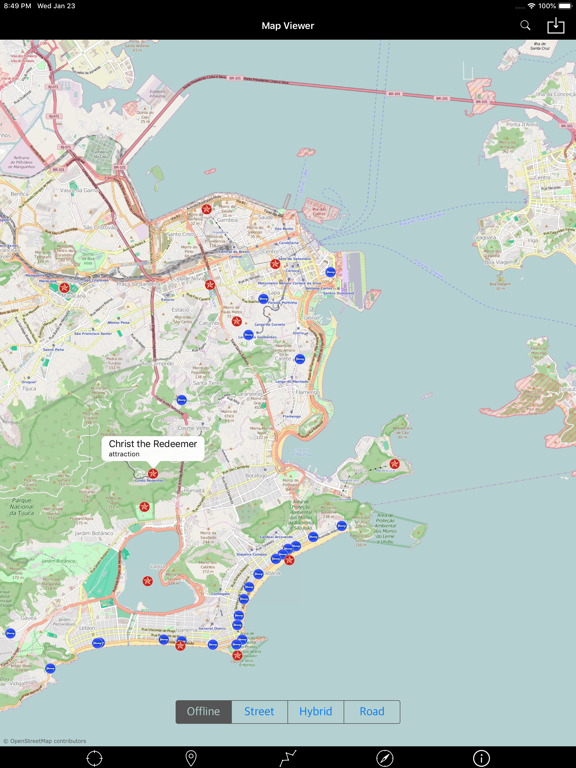Tap the Leblon district label
This screenshot has height=768, width=576.
87,628
